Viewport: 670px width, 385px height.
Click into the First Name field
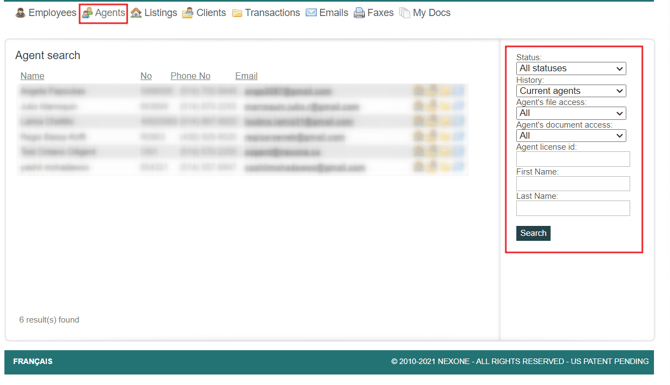tap(573, 184)
